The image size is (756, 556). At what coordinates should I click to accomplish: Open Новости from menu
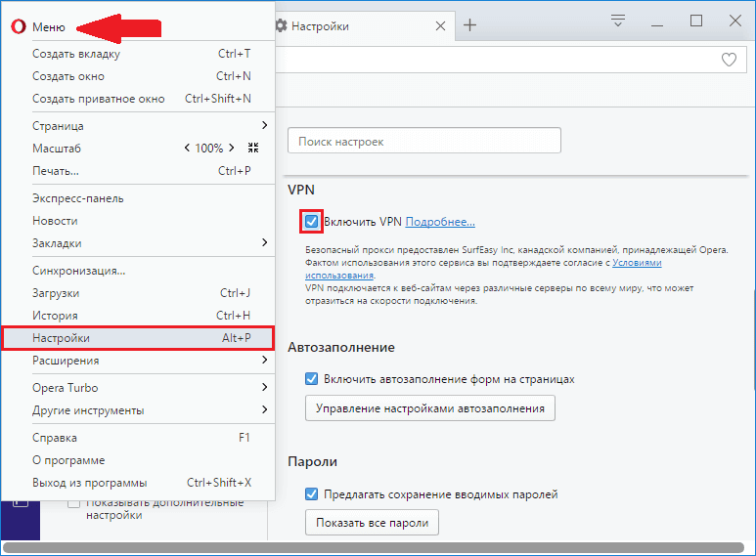coord(138,221)
